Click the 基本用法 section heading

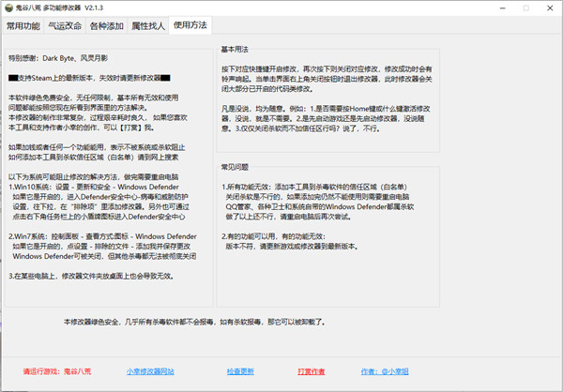click(236, 47)
